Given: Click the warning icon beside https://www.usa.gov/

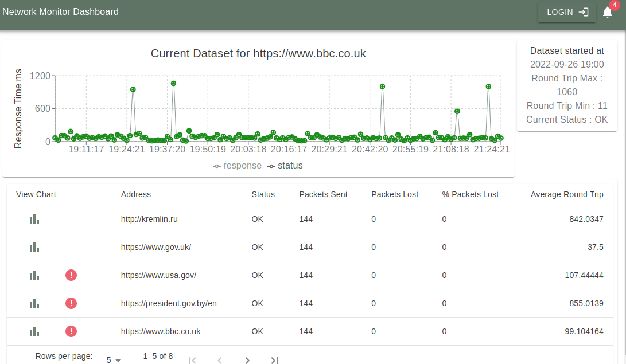Looking at the screenshot, I should coord(71,275).
